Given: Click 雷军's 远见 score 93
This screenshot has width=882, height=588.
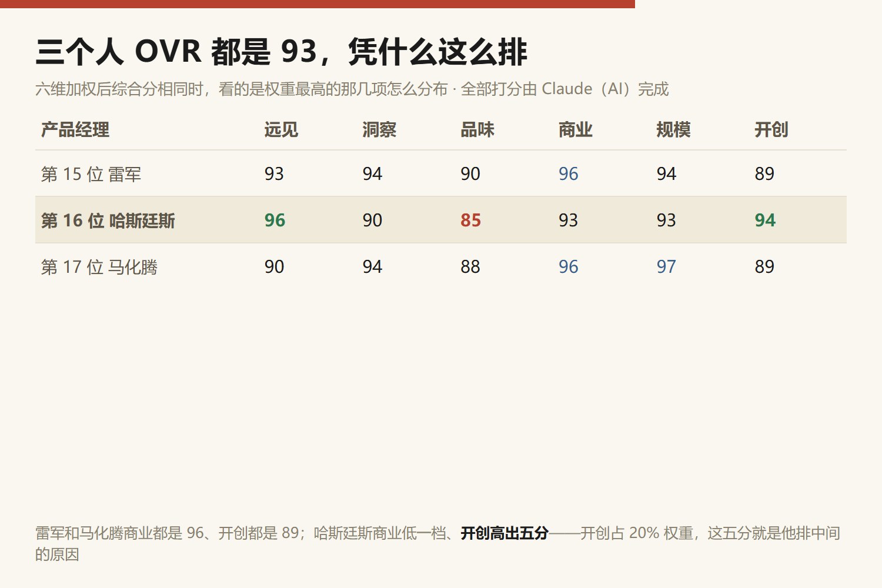Looking at the screenshot, I should click(x=274, y=174).
